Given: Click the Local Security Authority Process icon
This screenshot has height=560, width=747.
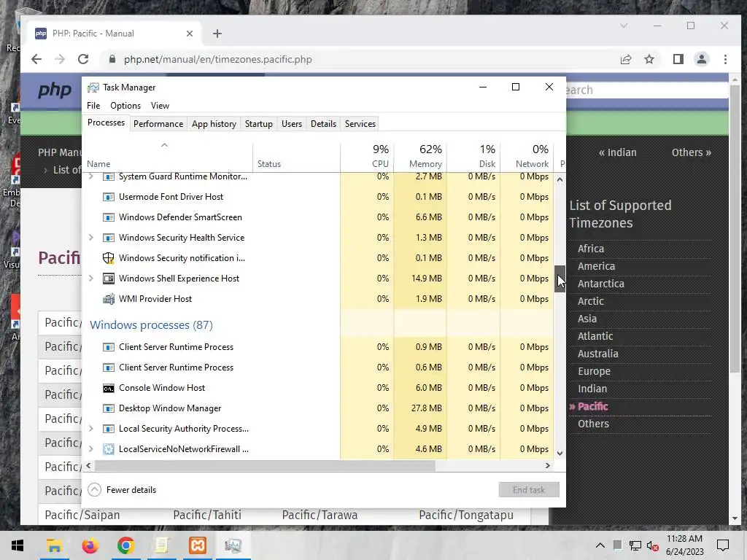Looking at the screenshot, I should 109,429.
